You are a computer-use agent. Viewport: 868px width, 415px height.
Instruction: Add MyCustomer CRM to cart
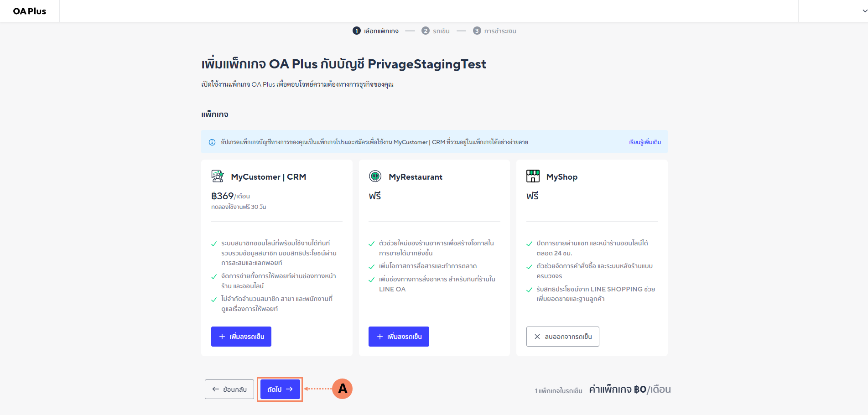click(x=241, y=337)
